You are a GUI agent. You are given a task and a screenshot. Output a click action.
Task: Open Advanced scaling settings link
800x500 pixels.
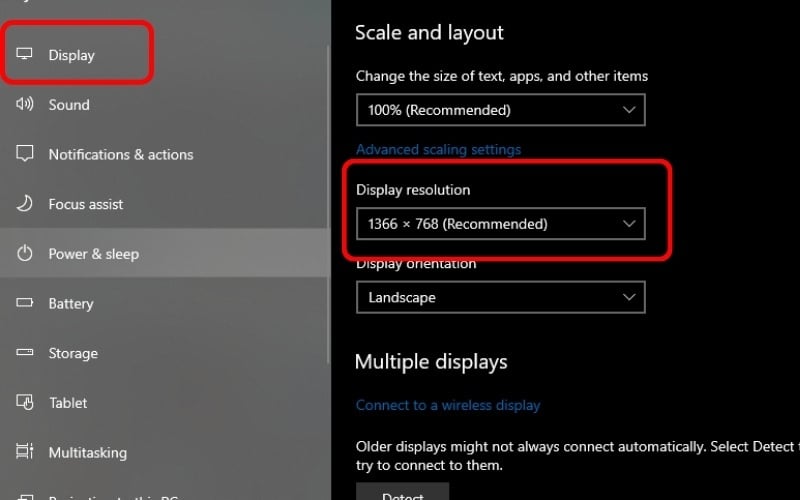coord(438,149)
